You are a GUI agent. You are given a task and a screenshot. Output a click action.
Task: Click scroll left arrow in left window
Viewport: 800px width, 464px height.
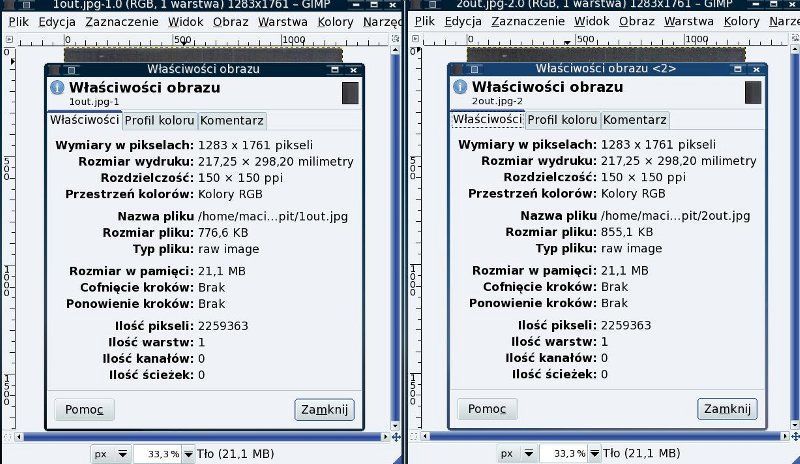(19, 437)
